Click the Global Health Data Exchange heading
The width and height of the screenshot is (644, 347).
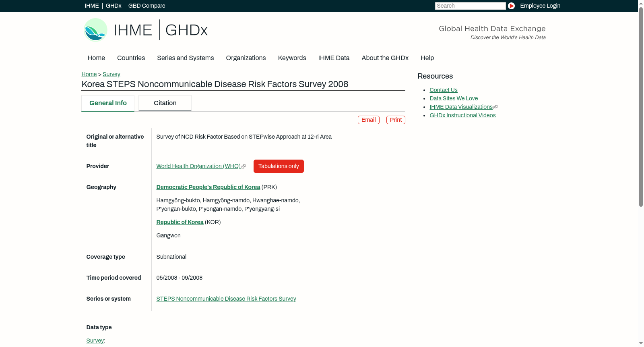tap(492, 29)
